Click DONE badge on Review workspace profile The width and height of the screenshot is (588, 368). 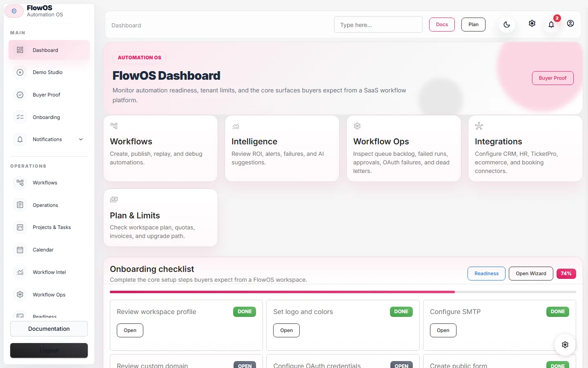pos(245,312)
